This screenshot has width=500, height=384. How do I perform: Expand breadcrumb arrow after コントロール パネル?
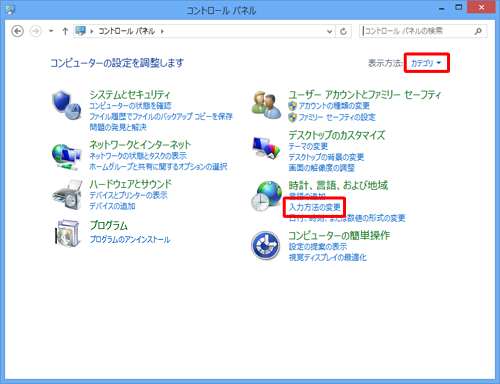tap(162, 31)
